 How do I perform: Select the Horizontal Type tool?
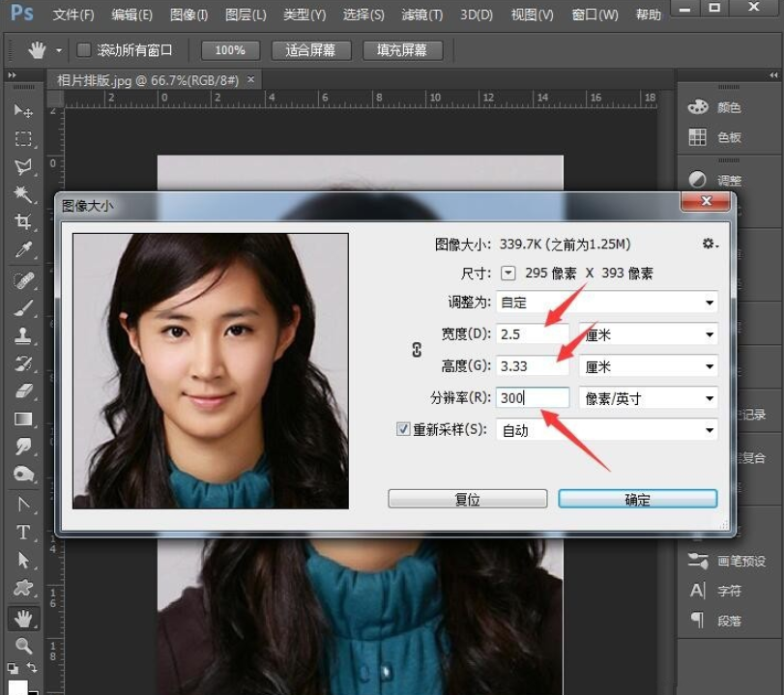click(23, 532)
